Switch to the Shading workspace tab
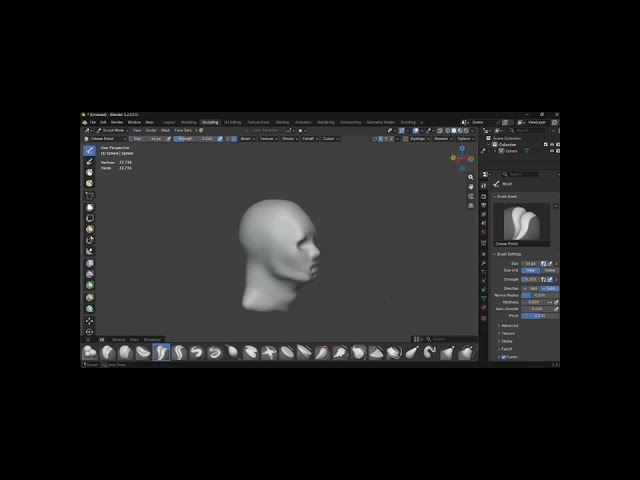Viewport: 640px width, 480px height. [282, 122]
